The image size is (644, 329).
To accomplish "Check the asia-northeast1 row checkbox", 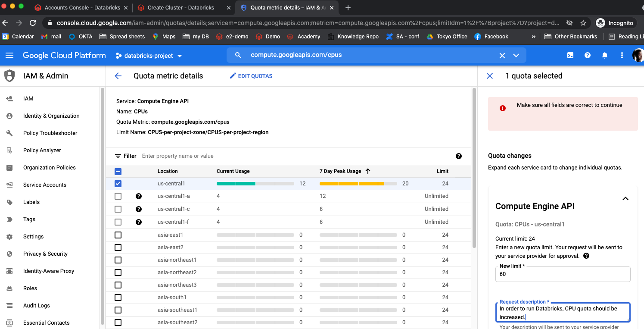I will [118, 260].
